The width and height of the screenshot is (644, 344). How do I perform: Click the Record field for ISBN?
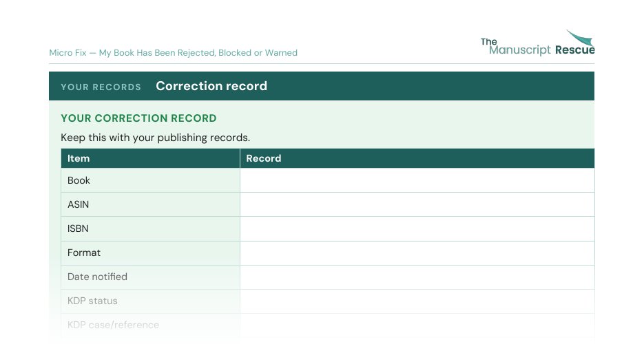click(417, 229)
